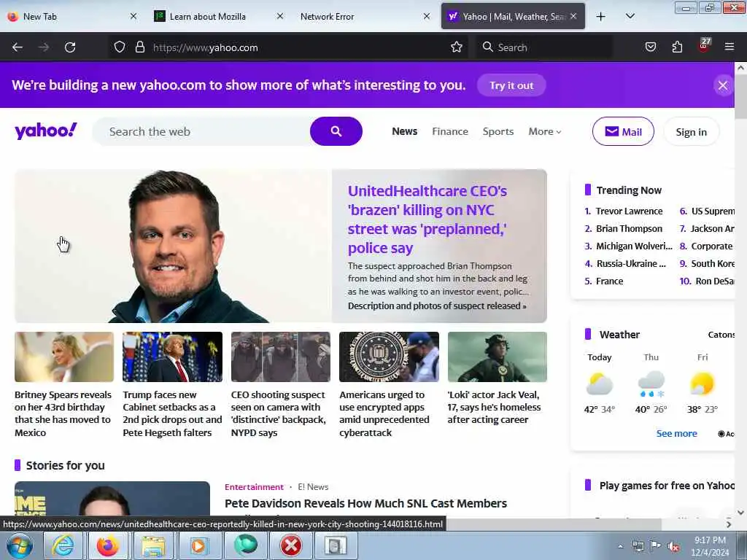
Task: Click the Firefox address bar URL
Action: (x=205, y=47)
